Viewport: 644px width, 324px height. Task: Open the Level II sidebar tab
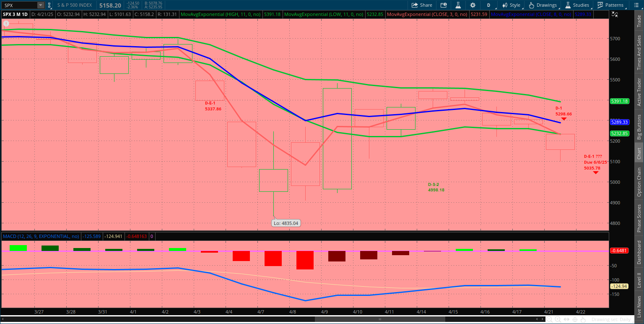[x=639, y=280]
